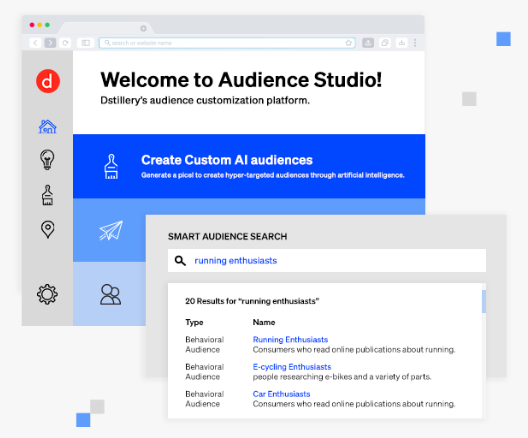
Task: Click the browser share icon
Action: coord(368,43)
